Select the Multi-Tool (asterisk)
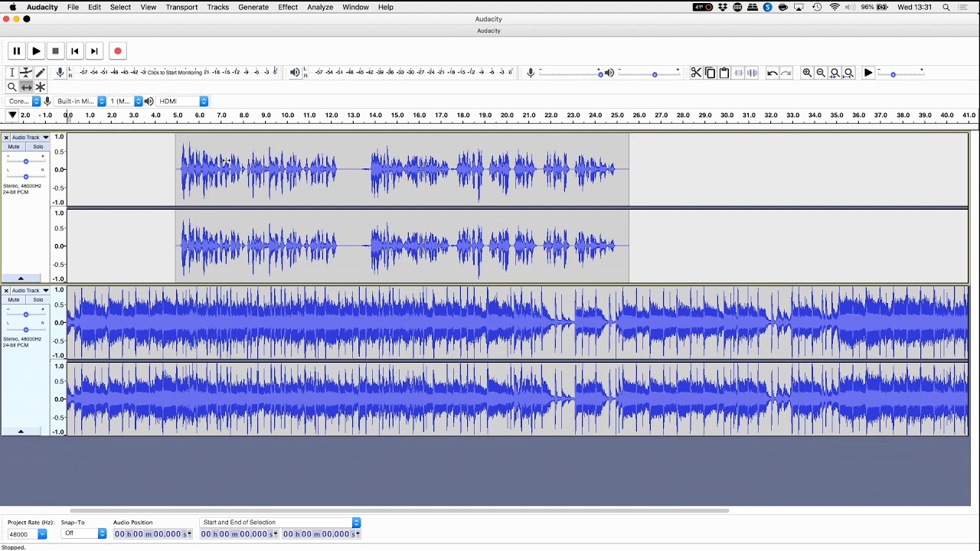Screen dimensions: 980x551 click(x=41, y=87)
